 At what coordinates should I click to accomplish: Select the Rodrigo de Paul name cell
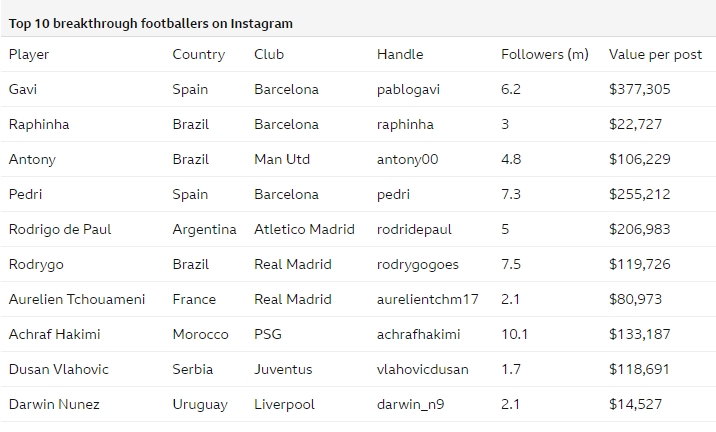pos(60,229)
